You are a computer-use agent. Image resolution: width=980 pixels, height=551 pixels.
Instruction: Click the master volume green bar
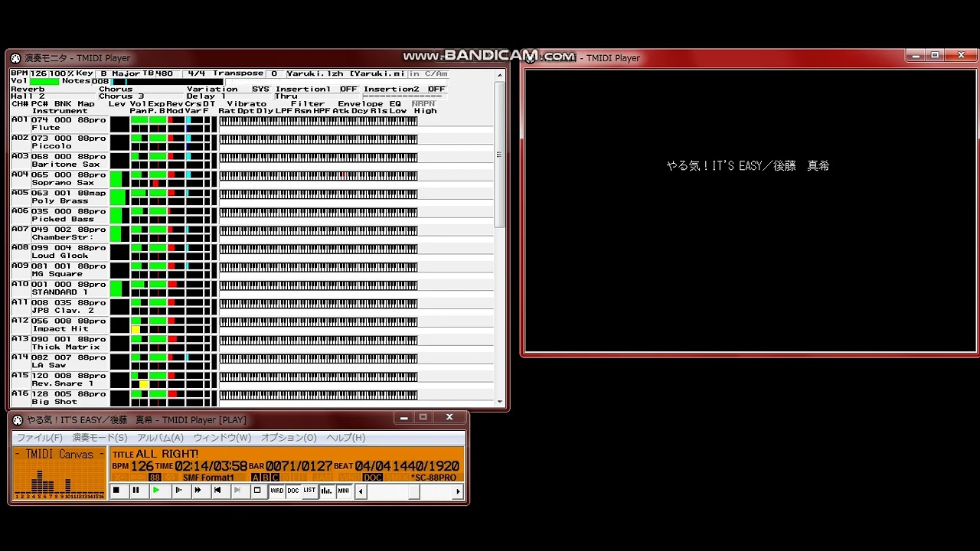pos(44,81)
